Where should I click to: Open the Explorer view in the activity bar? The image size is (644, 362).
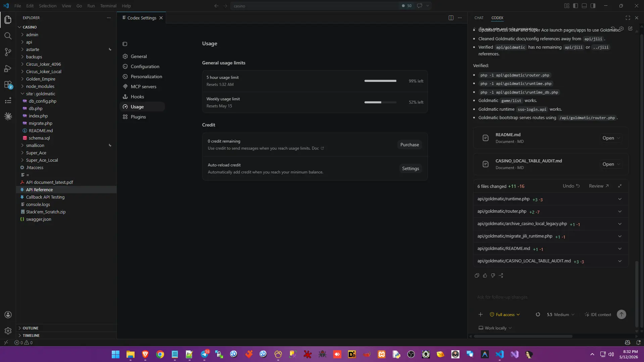[x=8, y=20]
